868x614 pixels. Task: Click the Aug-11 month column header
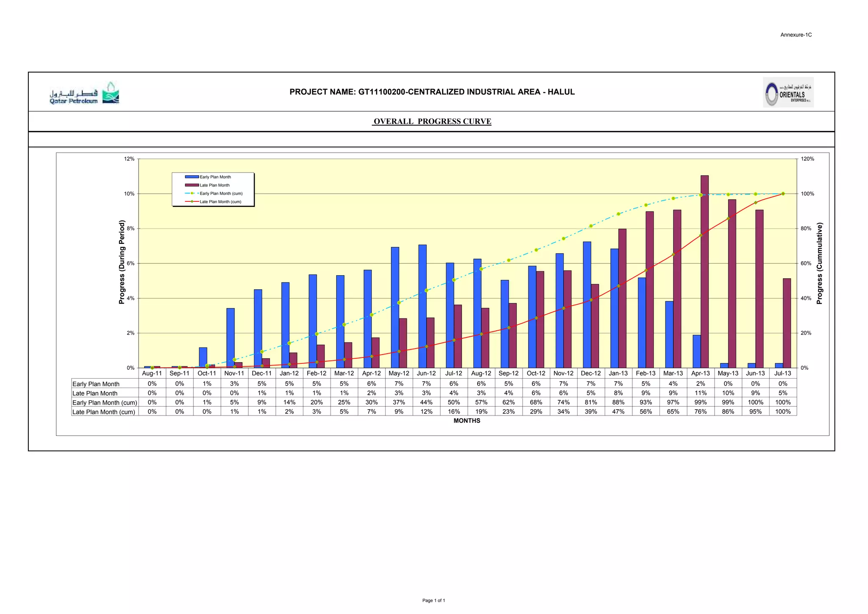[152, 374]
